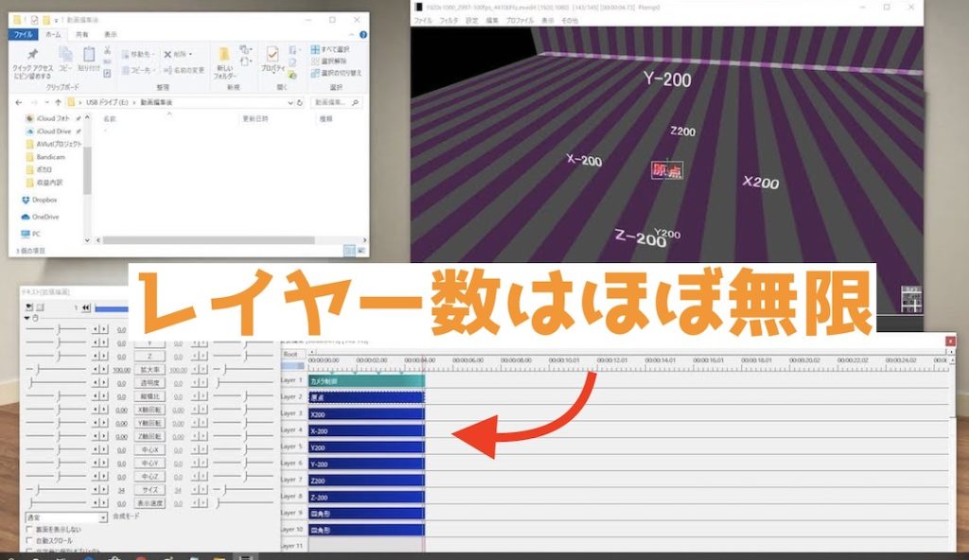Viewport: 969px width, 560px height.
Task: Expand the 移動先 dropdown in the ribbon
Action: tap(152, 52)
